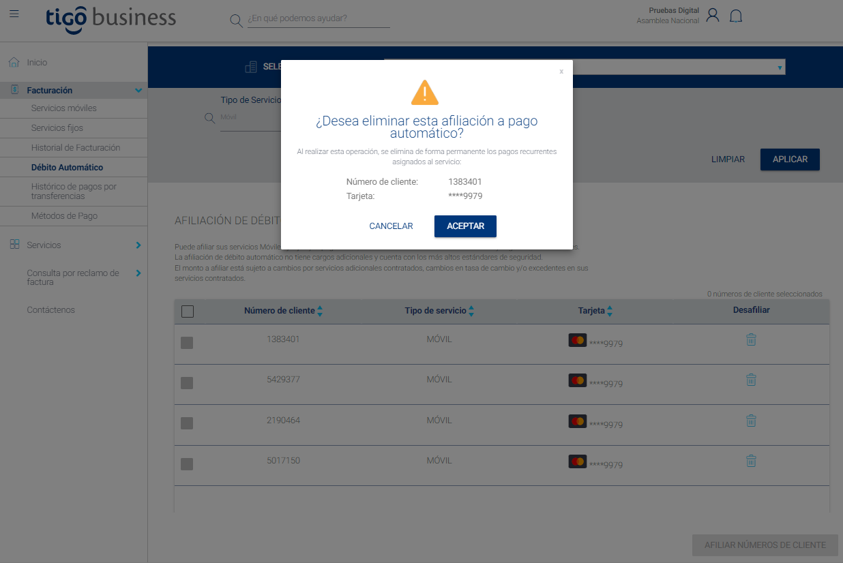The width and height of the screenshot is (843, 563).
Task: Click AFILIAR NÚMEROS DE CLIENTE button
Action: pos(765,545)
